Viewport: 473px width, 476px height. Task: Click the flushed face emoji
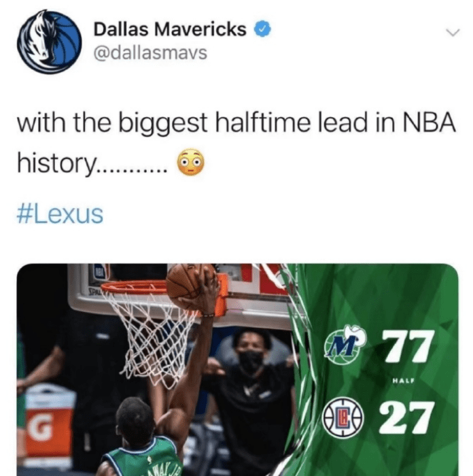[191, 163]
